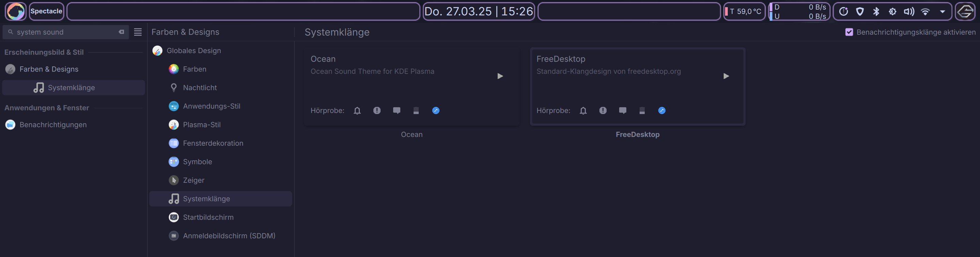Open the Farben color settings
Screen dimensions: 980x257
pyautogui.click(x=221, y=69)
